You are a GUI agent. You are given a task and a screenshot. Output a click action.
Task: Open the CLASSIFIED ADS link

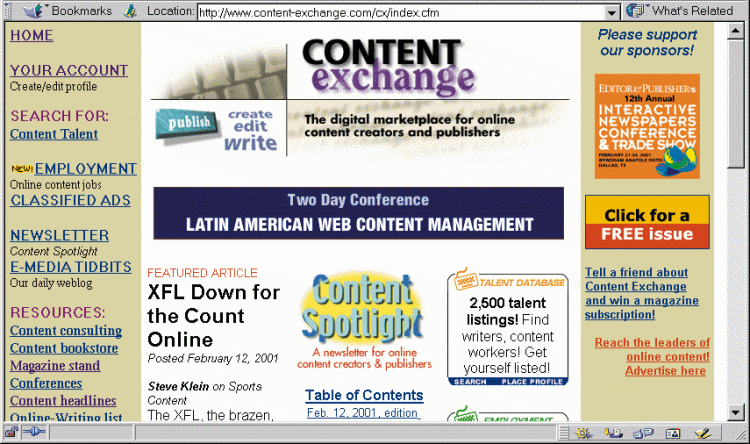click(70, 200)
